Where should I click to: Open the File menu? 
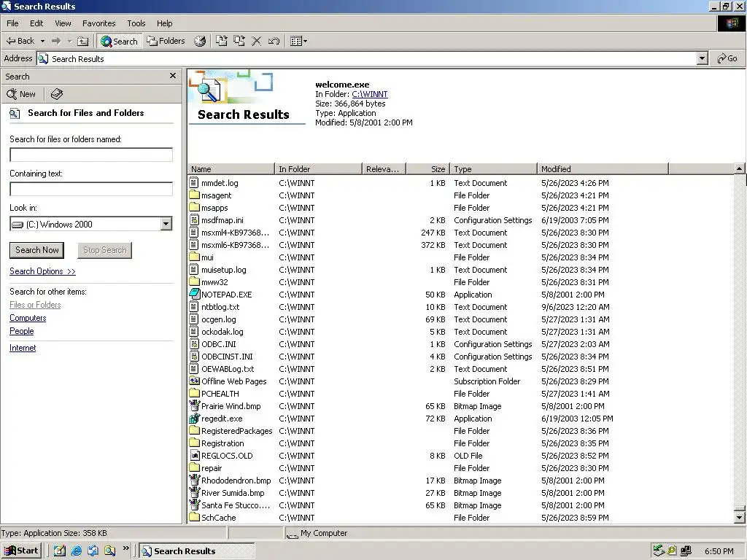[x=12, y=23]
